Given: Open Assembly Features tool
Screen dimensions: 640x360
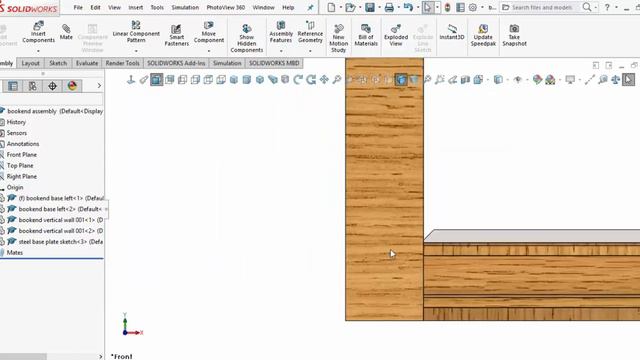Looking at the screenshot, I should pyautogui.click(x=281, y=32).
